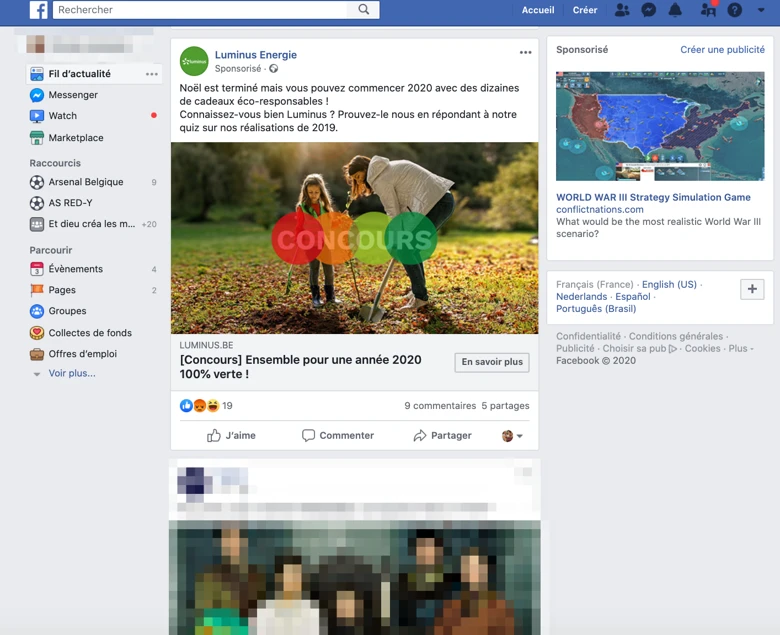The height and width of the screenshot is (635, 780).
Task: Open Offres d'emploi briefcase icon
Action: coord(37,354)
